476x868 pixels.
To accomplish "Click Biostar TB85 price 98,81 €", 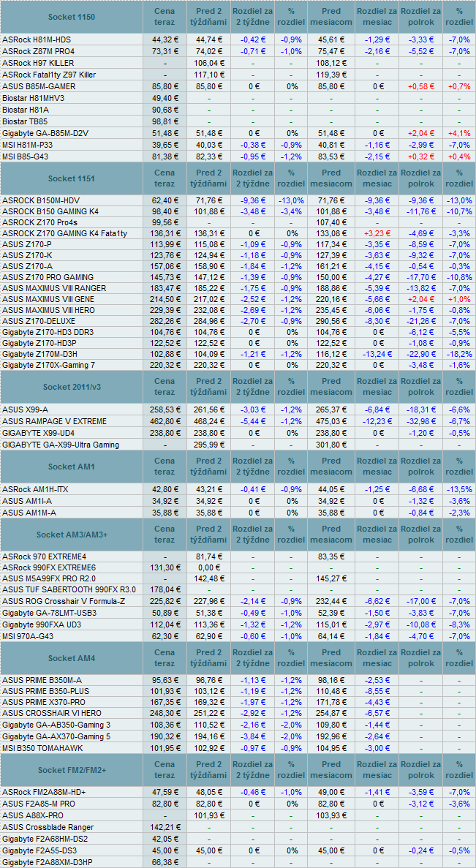I will [165, 121].
